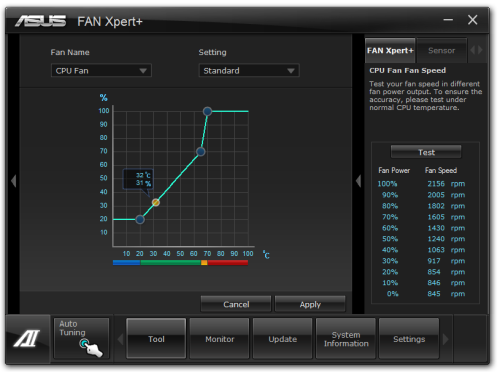Switch to the Sensor tab

point(442,51)
